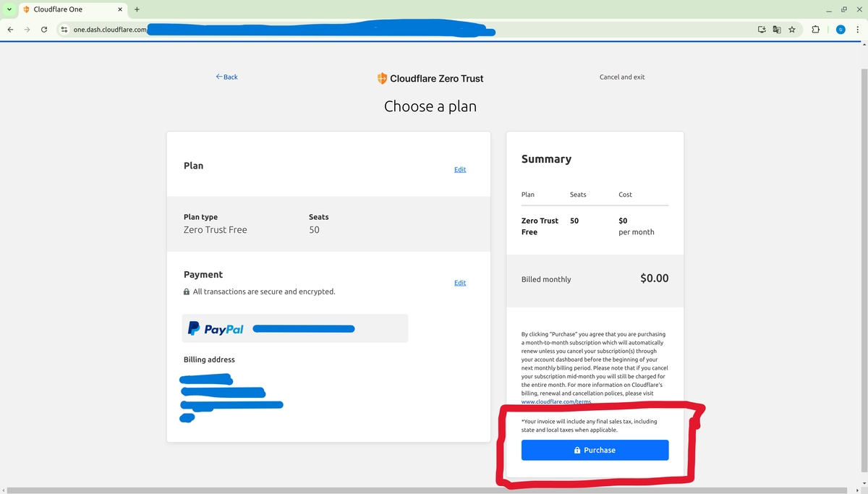Open the Chrome three-dot menu

pos(857,30)
